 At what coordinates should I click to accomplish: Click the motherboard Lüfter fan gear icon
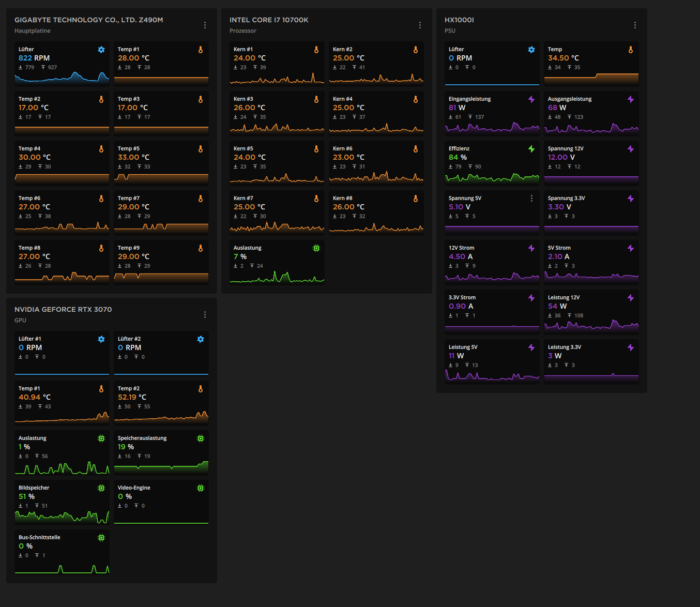pyautogui.click(x=101, y=50)
